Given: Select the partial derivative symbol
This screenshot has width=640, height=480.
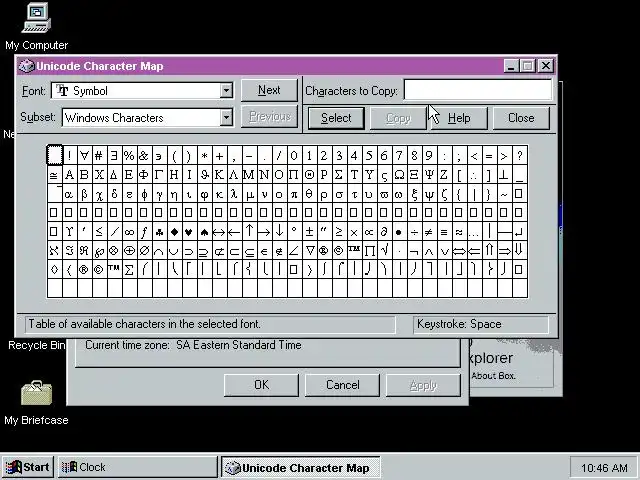Looking at the screenshot, I should (384, 232).
